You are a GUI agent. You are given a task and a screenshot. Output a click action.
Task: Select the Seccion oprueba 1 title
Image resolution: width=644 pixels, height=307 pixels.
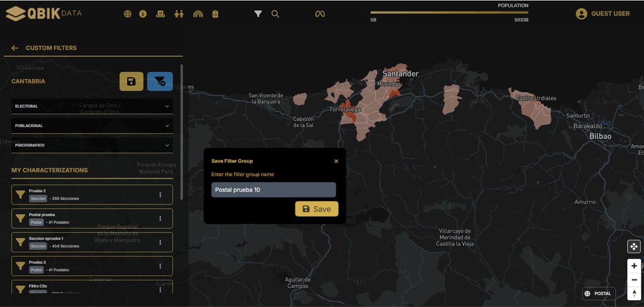(x=46, y=238)
